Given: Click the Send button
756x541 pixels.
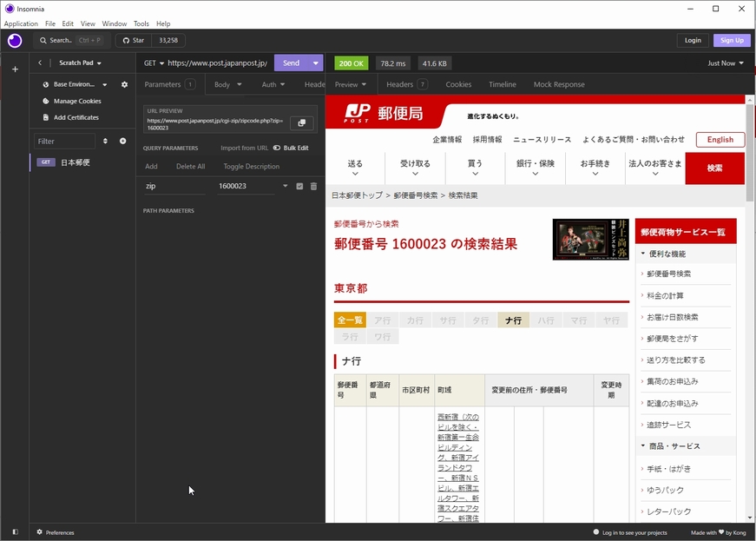Looking at the screenshot, I should (x=292, y=63).
